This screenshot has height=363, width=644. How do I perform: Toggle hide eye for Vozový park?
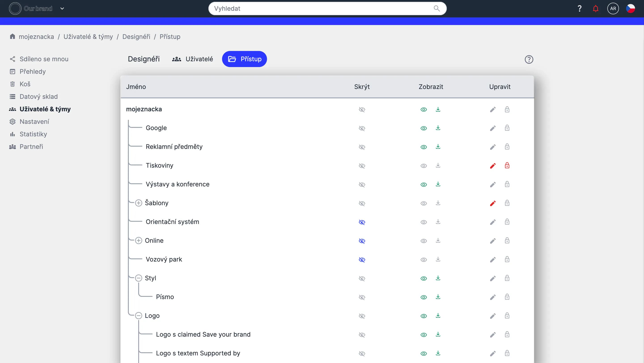tap(362, 260)
